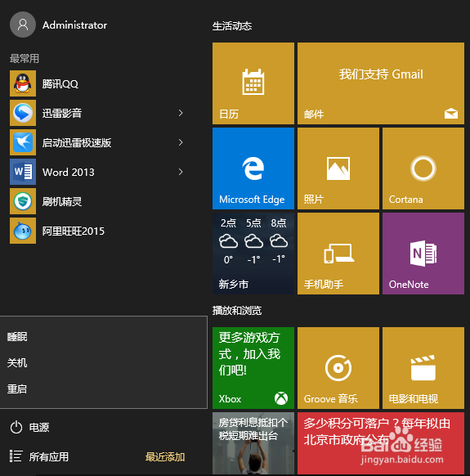Select 关机 from the power menu
470x476 pixels.
pos(17,363)
